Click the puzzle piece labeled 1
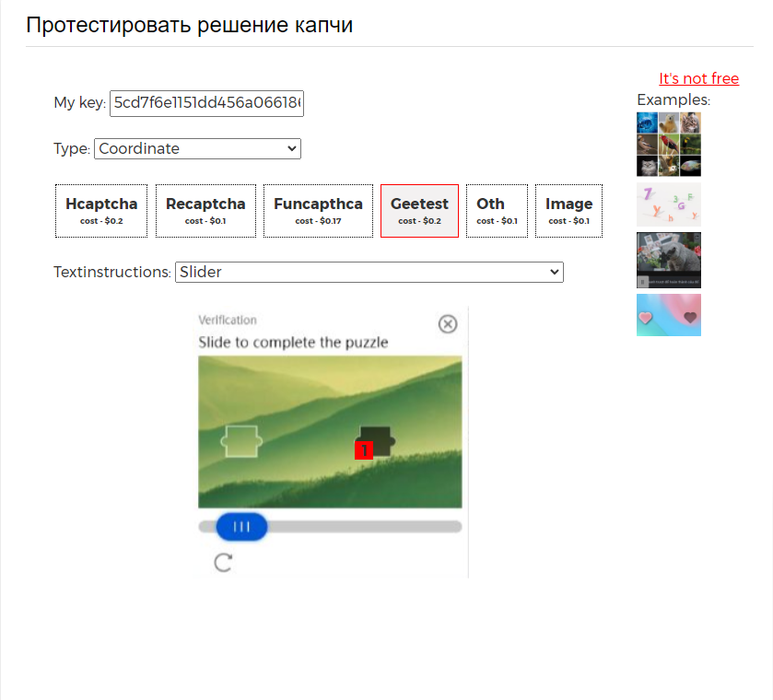Image resolution: width=773 pixels, height=700 pixels. tap(373, 442)
